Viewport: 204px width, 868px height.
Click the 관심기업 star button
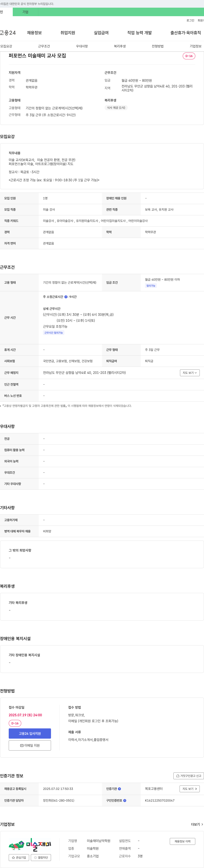19,858
